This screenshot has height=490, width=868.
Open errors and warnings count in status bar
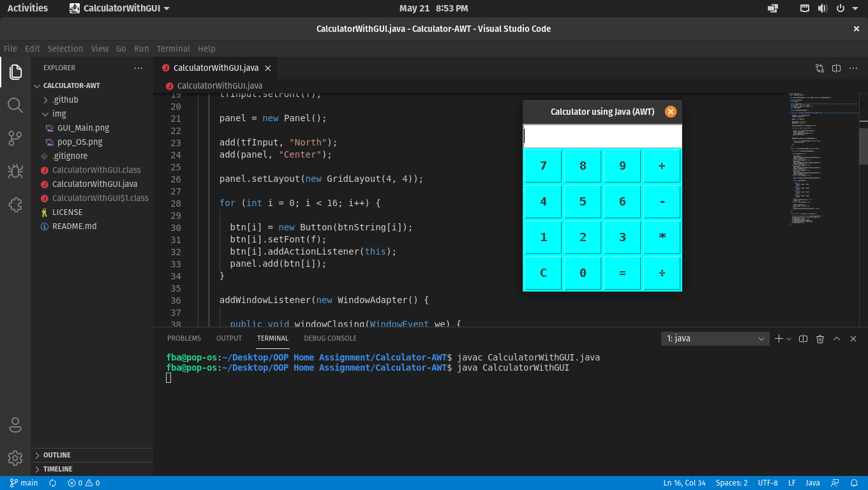84,483
